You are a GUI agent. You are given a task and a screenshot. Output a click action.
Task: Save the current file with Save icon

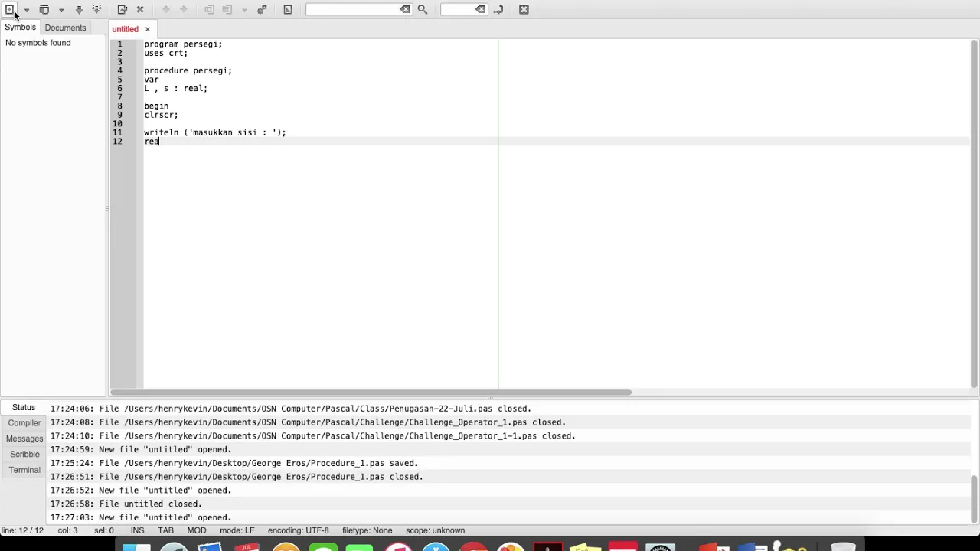click(79, 9)
